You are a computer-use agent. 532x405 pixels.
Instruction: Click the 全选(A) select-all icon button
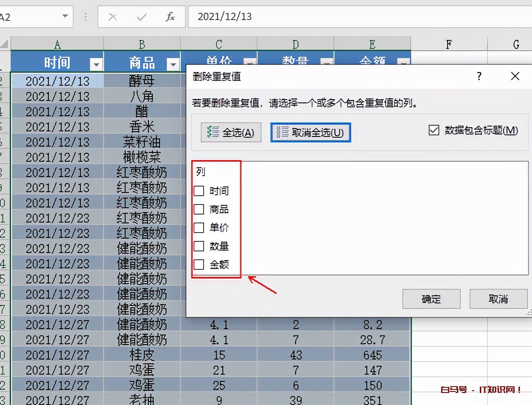pos(231,132)
